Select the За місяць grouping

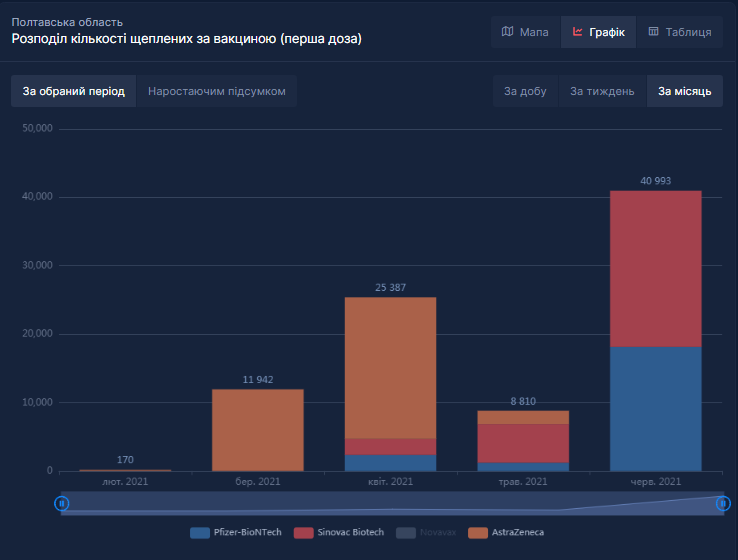(x=684, y=91)
